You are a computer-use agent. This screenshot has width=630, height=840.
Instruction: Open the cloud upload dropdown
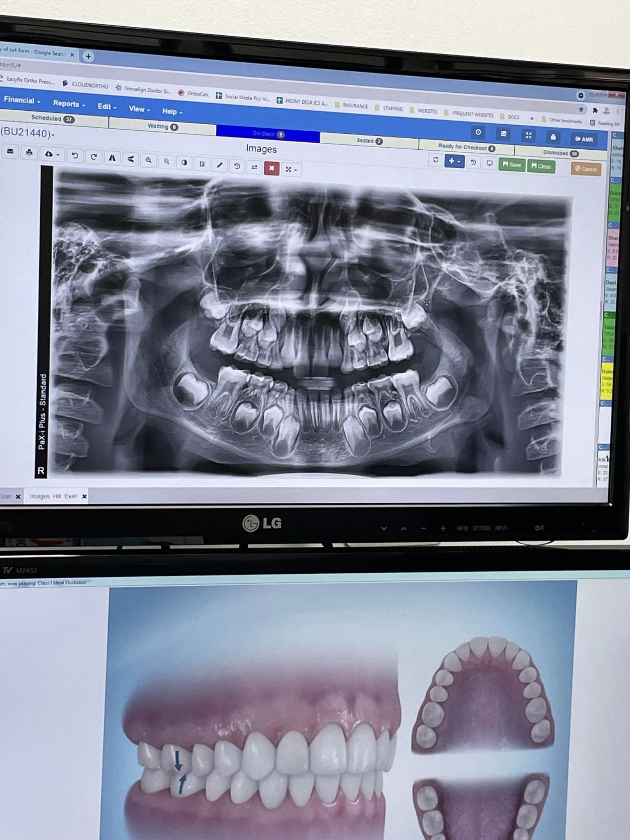pos(52,154)
